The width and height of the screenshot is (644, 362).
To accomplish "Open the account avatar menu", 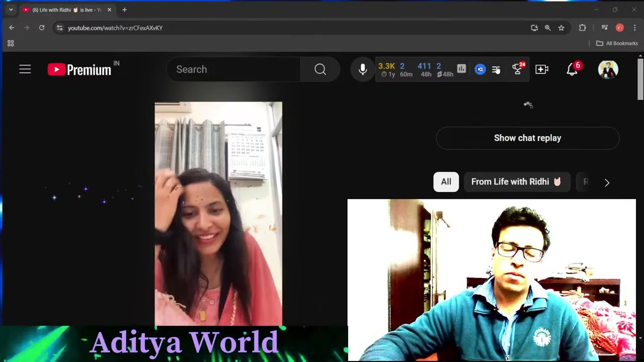I will (x=608, y=69).
